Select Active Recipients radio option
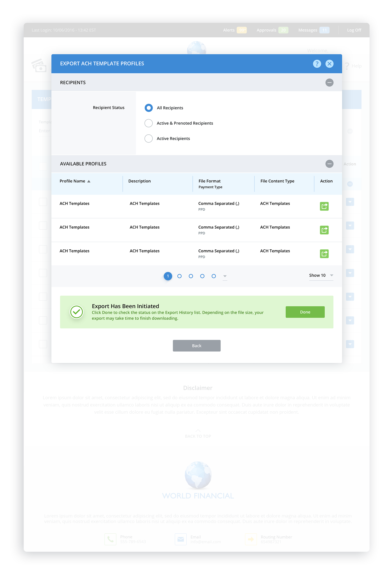The image size is (392, 575). 148,138
